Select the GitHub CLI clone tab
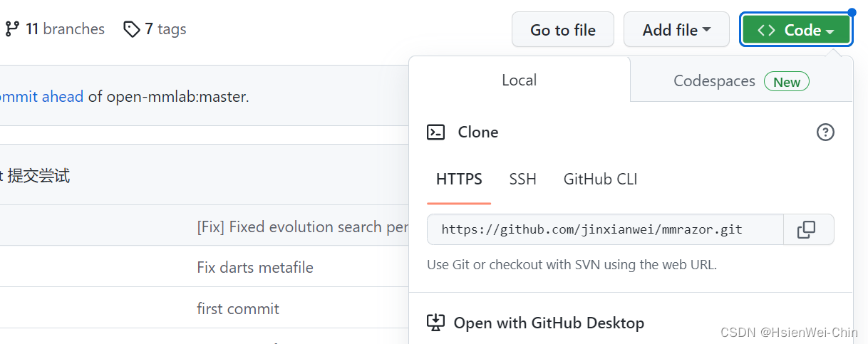Viewport: 868px width, 344px height. coord(600,179)
